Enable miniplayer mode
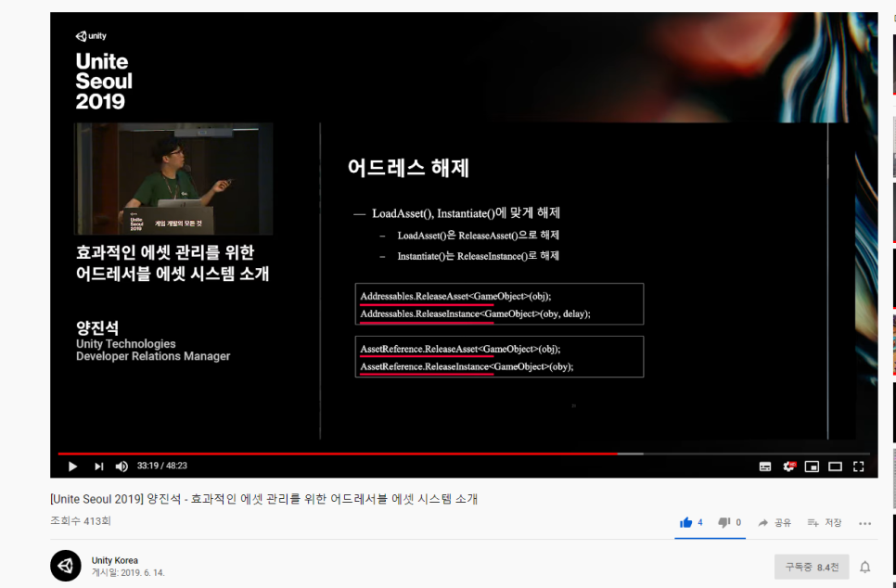 pos(812,466)
